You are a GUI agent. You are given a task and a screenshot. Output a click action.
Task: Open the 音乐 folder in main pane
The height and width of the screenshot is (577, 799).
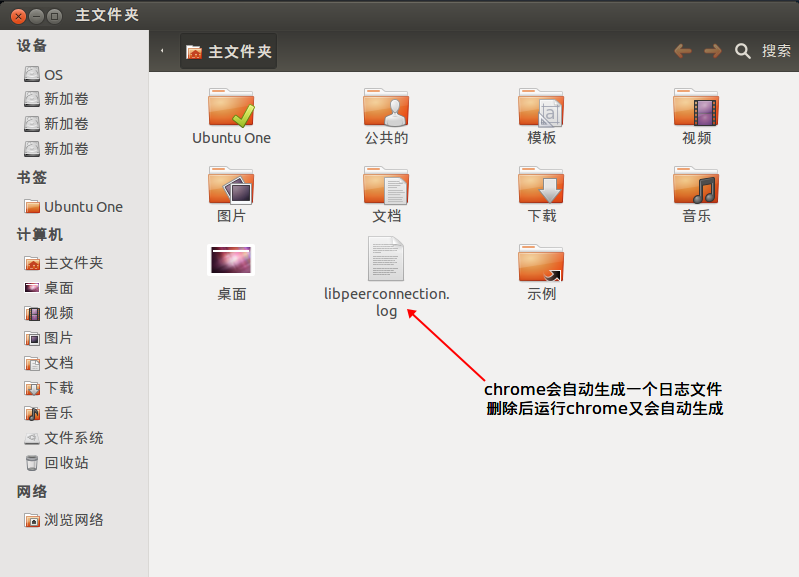point(696,186)
